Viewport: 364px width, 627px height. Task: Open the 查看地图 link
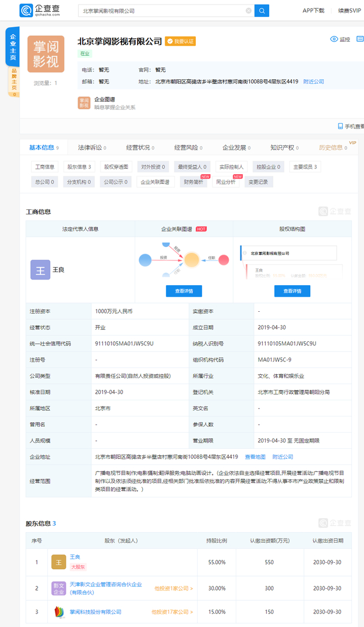pyautogui.click(x=255, y=456)
